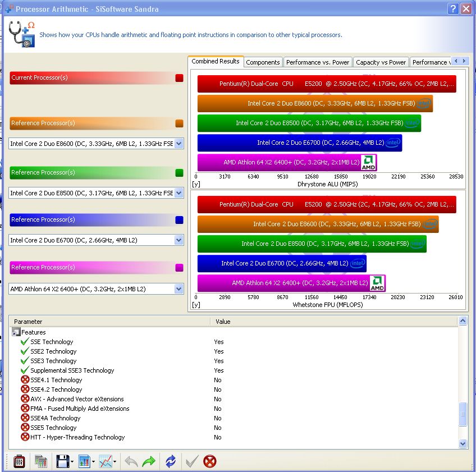
Task: Click the blue E6700 Whetstone bar
Action: click(x=282, y=263)
